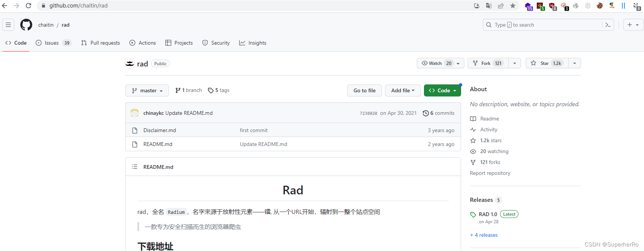The image size is (644, 251).
Task: Click the browser forward arrow
Action: click(16, 6)
